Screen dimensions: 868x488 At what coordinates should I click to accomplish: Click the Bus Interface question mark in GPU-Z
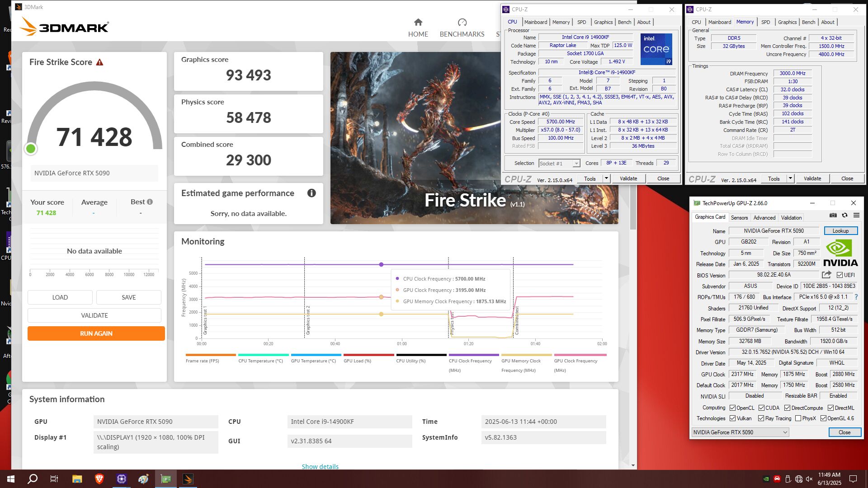(856, 297)
